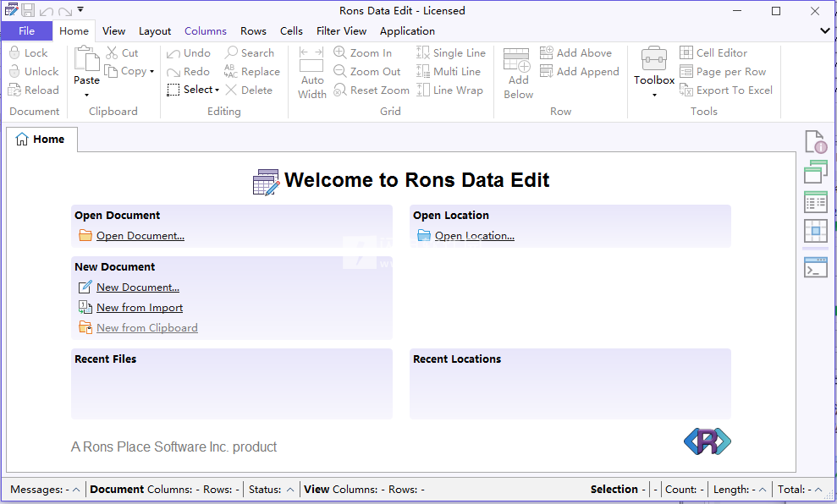Click the Open Location... link
The image size is (837, 504).
click(475, 236)
